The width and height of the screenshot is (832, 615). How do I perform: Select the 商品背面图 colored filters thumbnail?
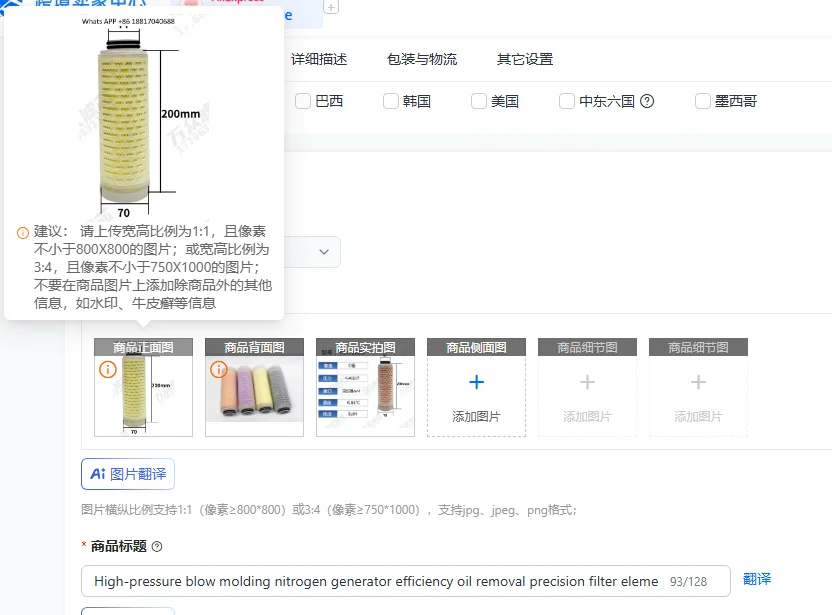click(x=254, y=387)
